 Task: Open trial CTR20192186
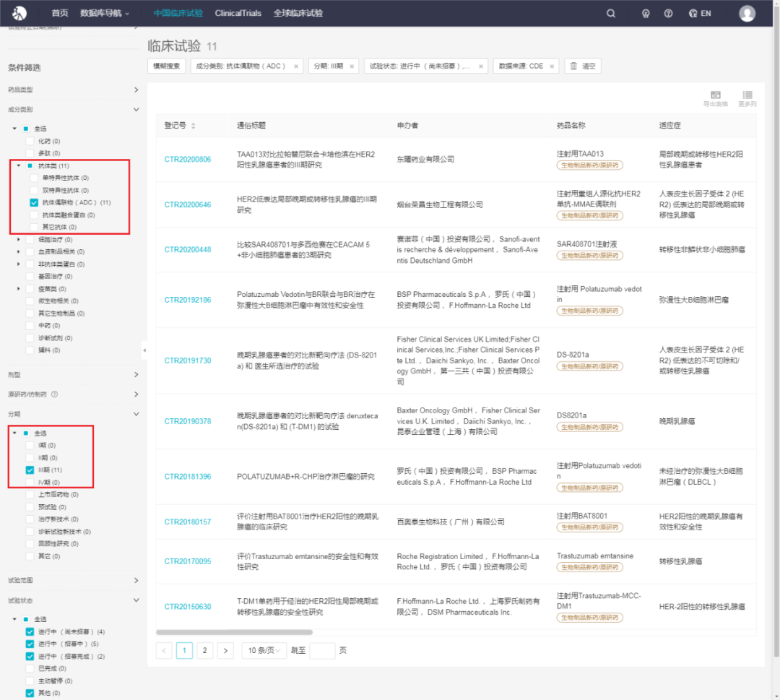pos(188,300)
